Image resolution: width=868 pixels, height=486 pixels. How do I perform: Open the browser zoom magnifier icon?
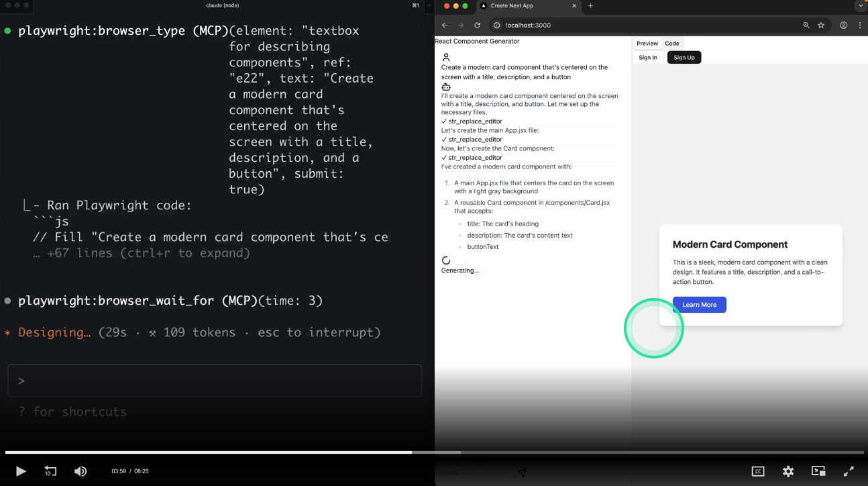click(x=806, y=26)
